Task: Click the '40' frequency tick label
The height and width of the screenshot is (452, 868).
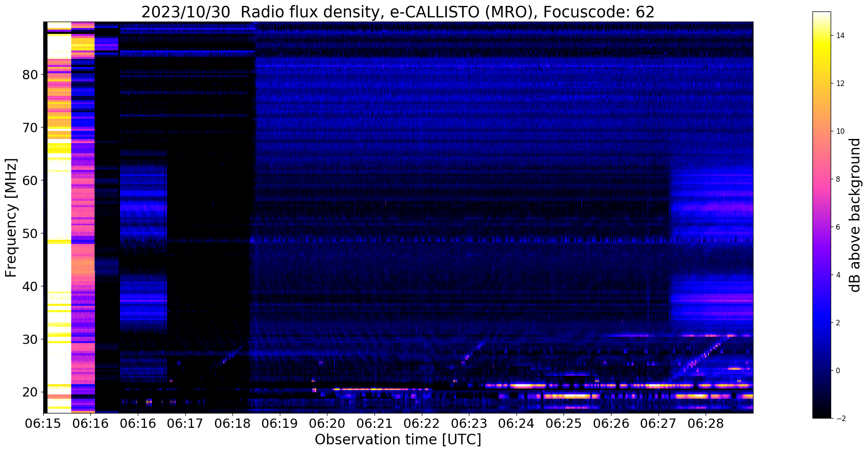Action: pos(30,286)
